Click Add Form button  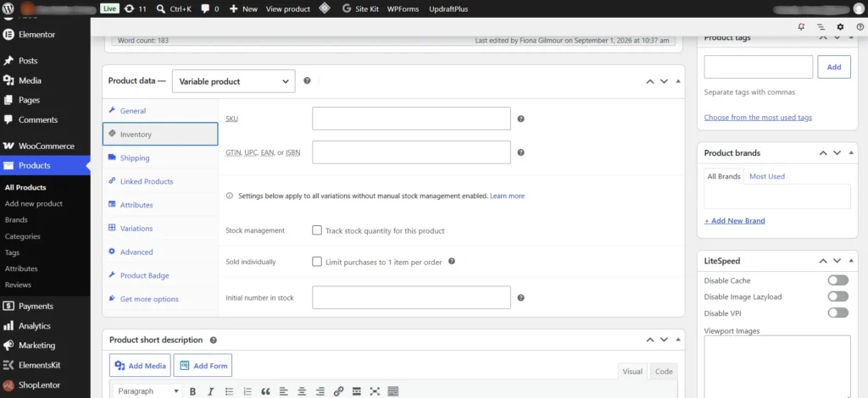point(203,365)
